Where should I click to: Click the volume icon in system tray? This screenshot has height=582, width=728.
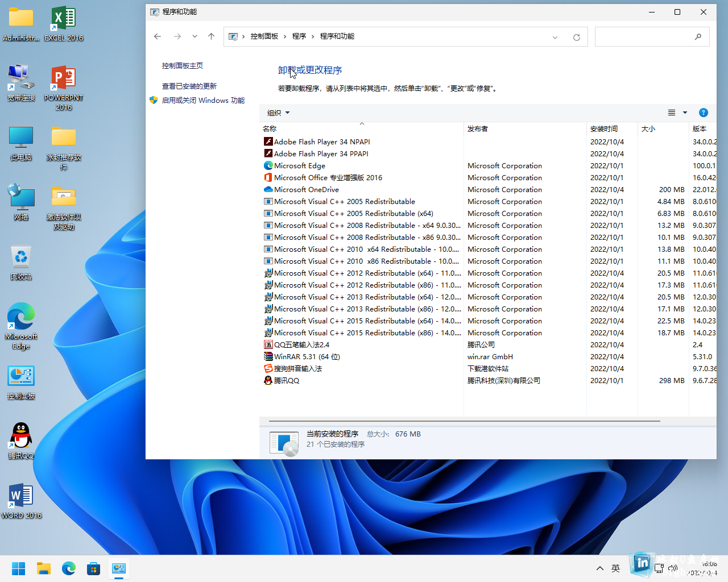(x=673, y=568)
